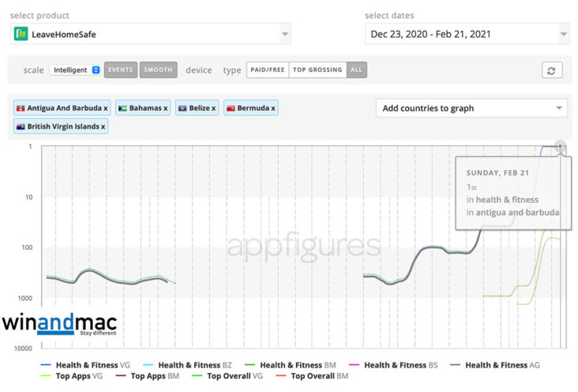This screenshot has height=392, width=578.
Task: Select the All type option
Action: click(357, 70)
